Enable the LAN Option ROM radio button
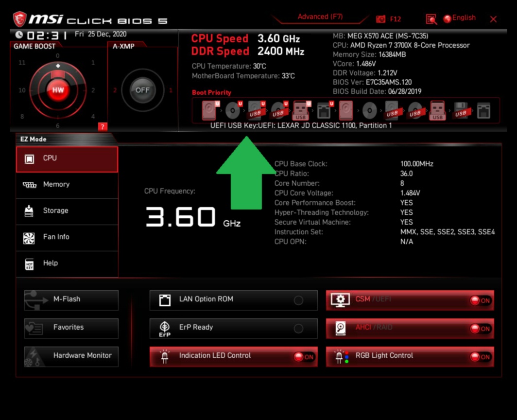 coord(298,300)
